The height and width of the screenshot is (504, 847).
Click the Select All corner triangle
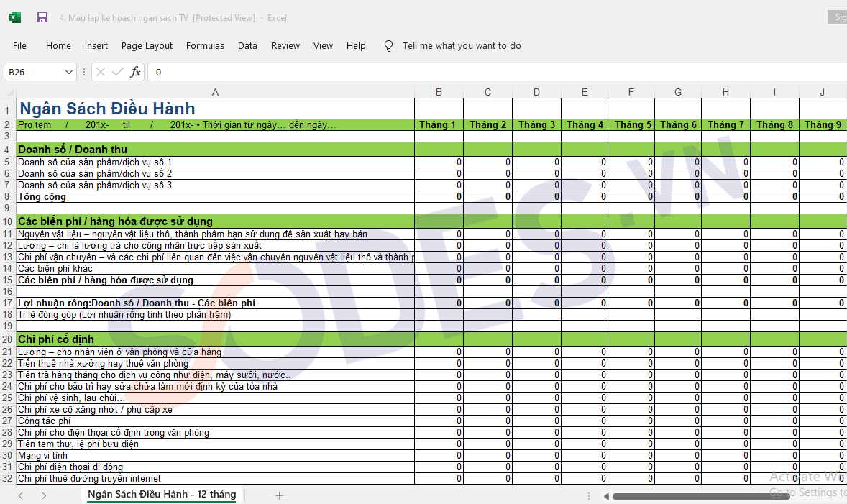pyautogui.click(x=9, y=92)
